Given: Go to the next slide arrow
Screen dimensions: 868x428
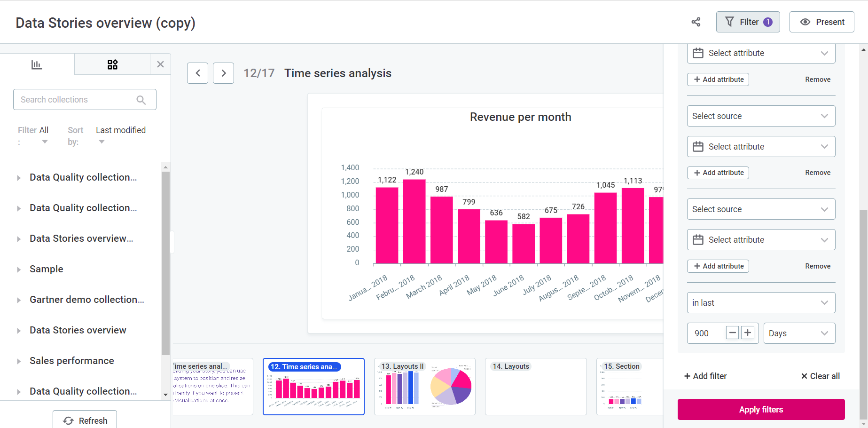Looking at the screenshot, I should coord(223,73).
